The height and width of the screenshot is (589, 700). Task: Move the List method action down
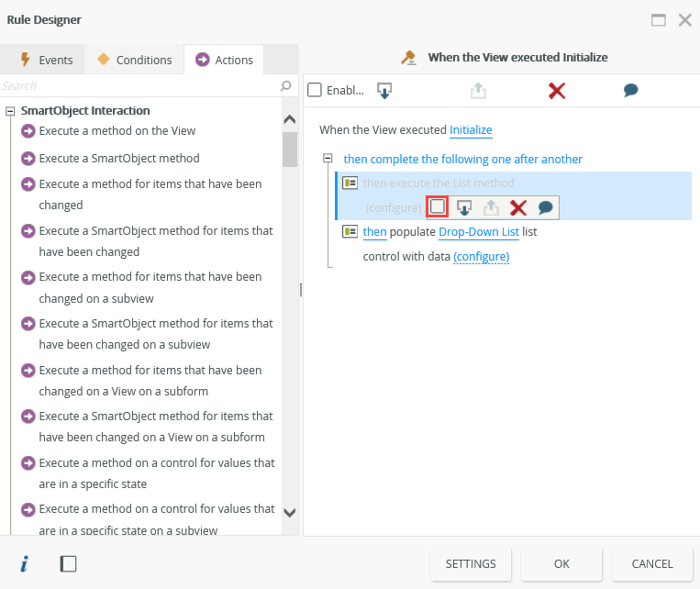point(465,207)
